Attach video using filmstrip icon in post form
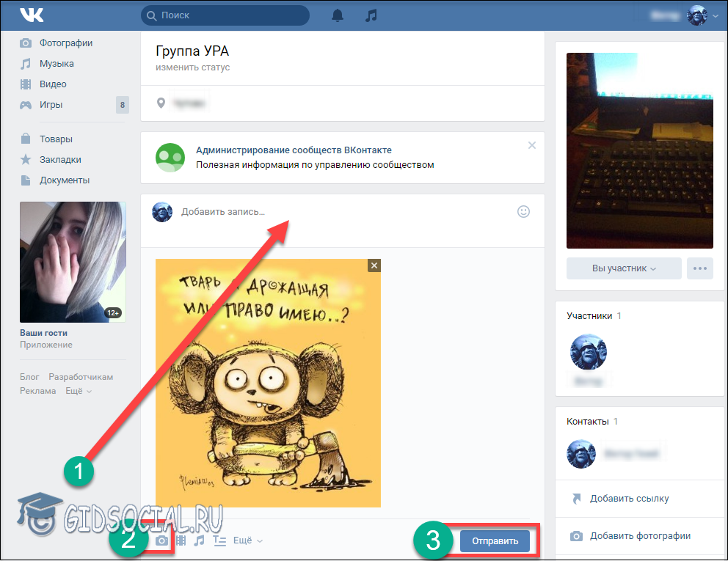 tap(181, 540)
